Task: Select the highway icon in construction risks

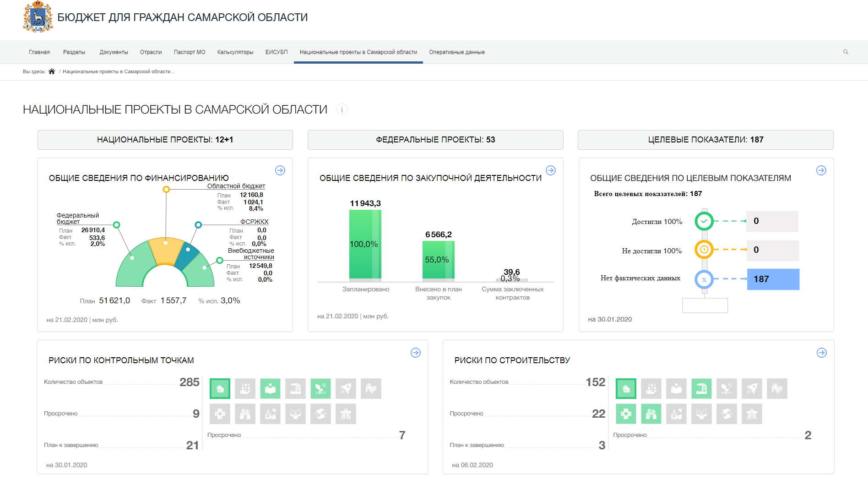Action: 752,414
